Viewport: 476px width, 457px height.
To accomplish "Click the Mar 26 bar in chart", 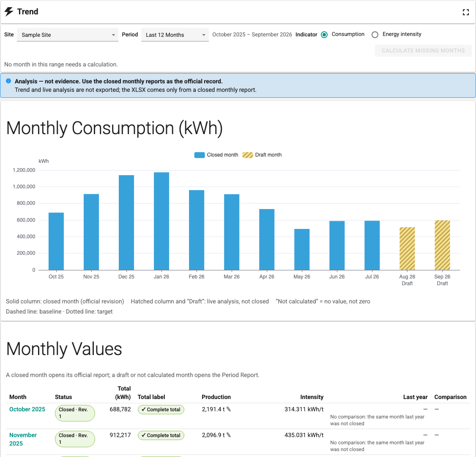I will point(232,232).
